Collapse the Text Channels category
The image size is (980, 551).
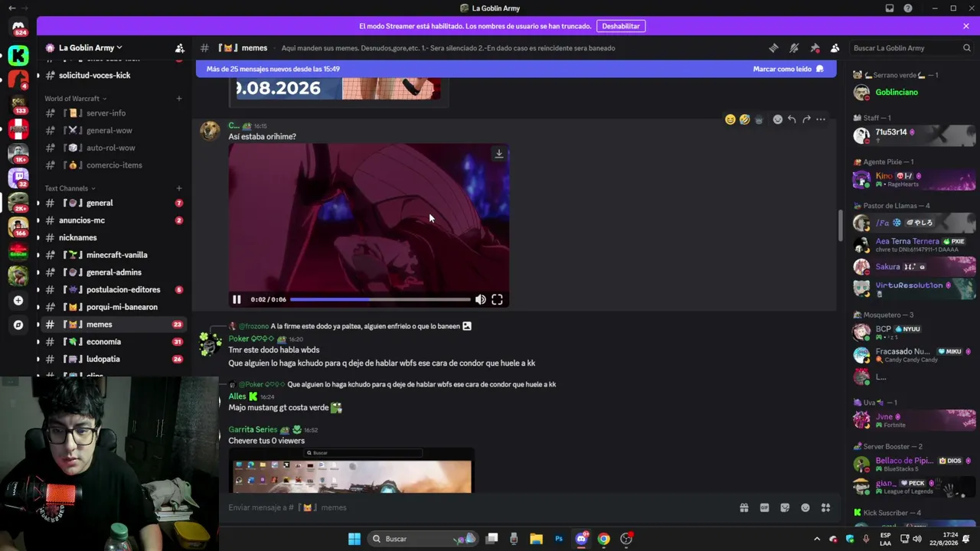pyautogui.click(x=70, y=188)
